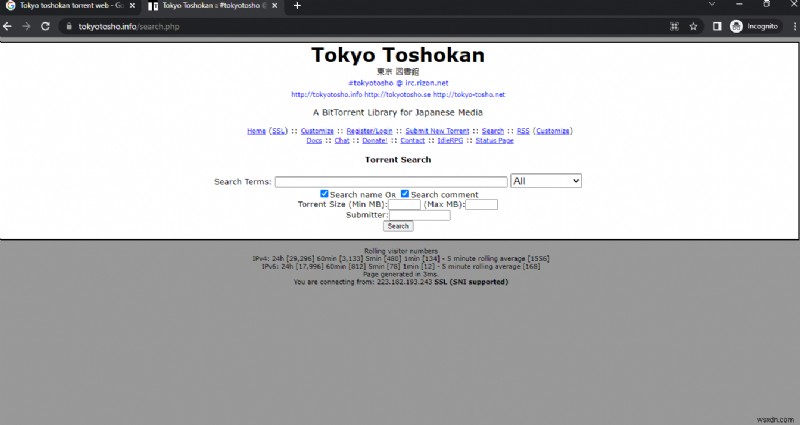
Task: Open the Incognito profile menu
Action: coord(754,27)
